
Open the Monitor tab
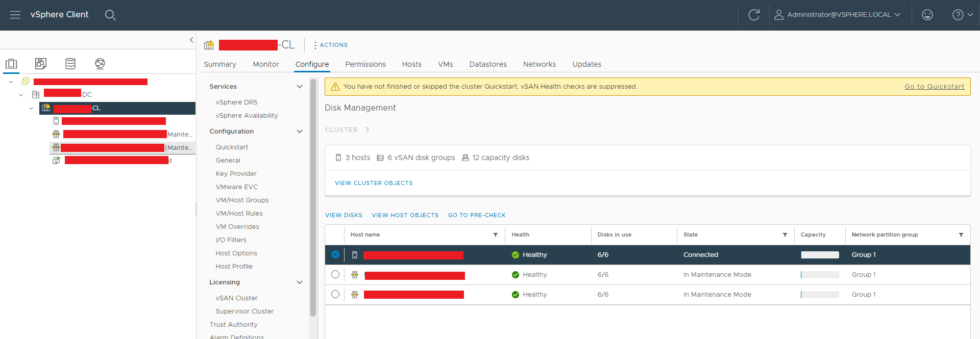tap(266, 64)
